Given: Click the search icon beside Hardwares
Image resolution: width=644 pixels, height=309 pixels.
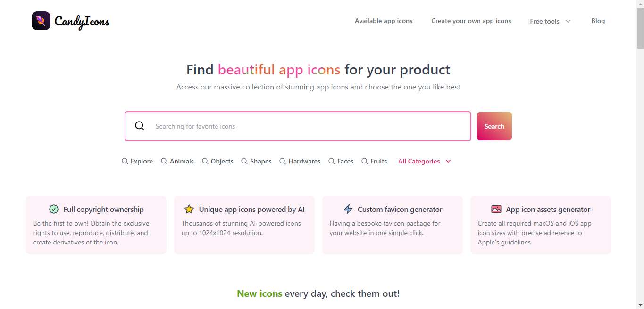Looking at the screenshot, I should click(x=283, y=161).
